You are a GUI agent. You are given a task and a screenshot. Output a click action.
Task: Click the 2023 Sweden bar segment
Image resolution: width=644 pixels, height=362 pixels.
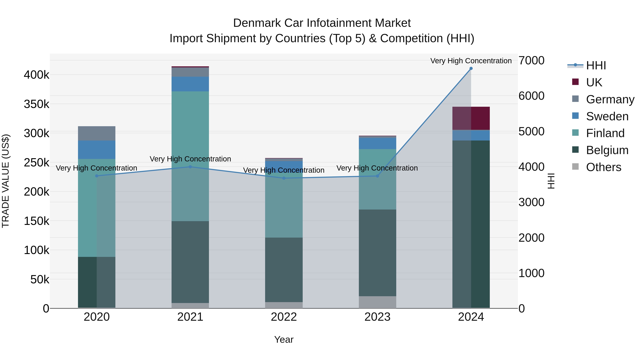point(377,144)
